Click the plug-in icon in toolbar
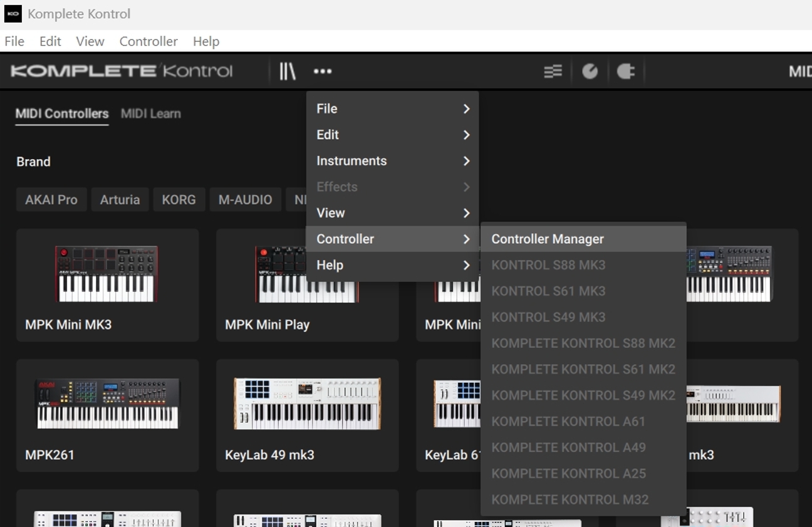 click(x=625, y=71)
